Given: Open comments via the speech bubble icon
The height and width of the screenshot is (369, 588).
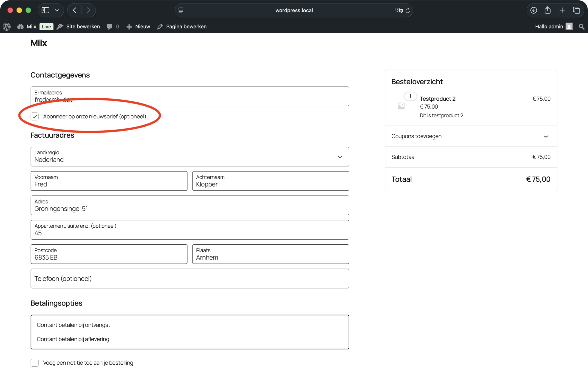Looking at the screenshot, I should pos(110,26).
